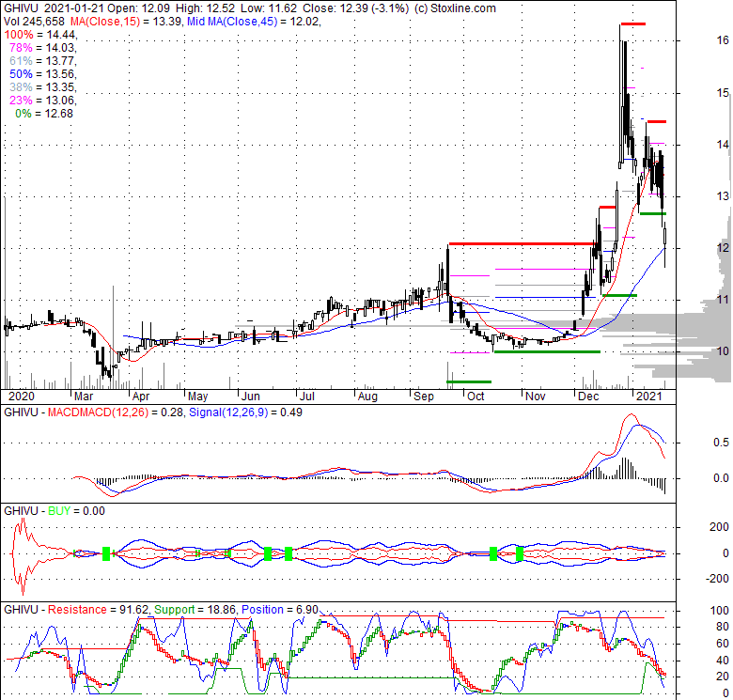Image resolution: width=733 pixels, height=700 pixels.
Task: Click the 2021 label on the time axis
Action: click(x=648, y=397)
